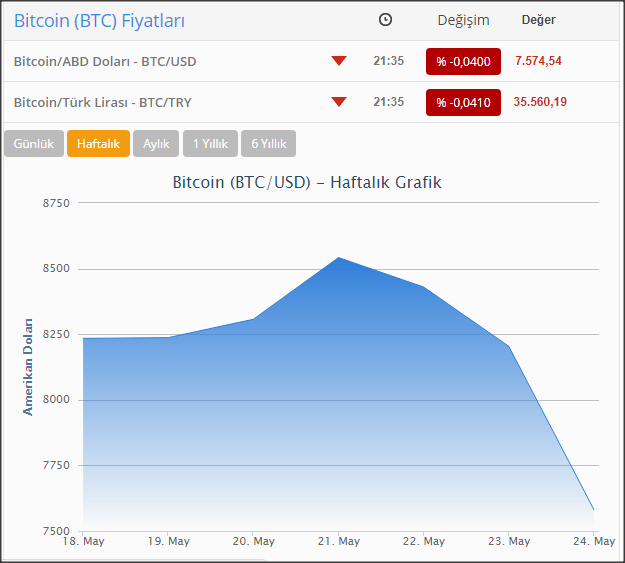625x563 pixels.
Task: Click the % -0,0400 change badge
Action: [x=463, y=61]
